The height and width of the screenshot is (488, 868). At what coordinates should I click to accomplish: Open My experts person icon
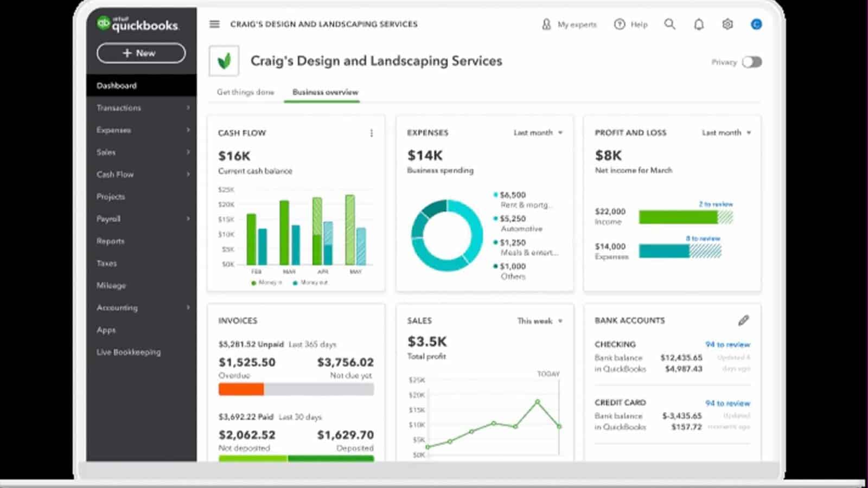click(x=546, y=24)
